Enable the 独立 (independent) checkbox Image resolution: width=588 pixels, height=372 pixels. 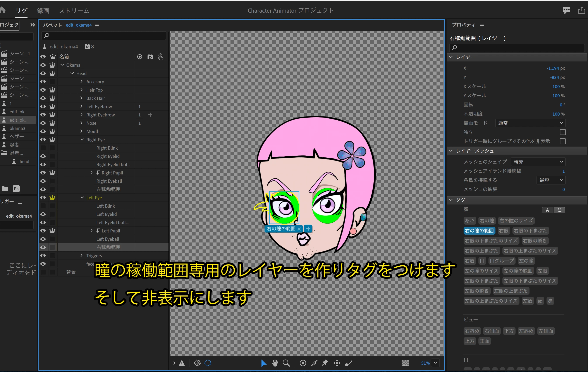coord(562,132)
